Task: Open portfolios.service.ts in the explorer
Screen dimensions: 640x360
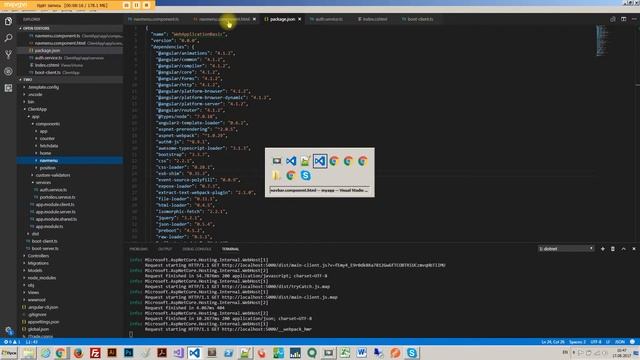Action: point(57,197)
